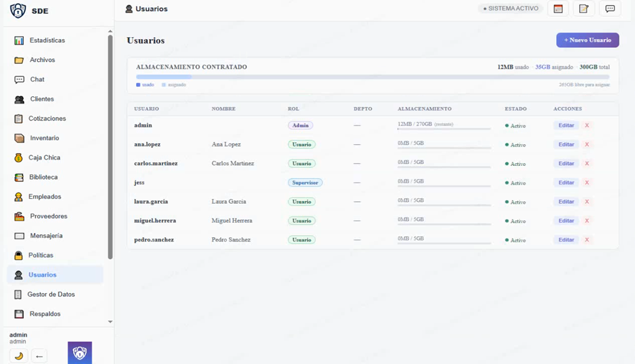Click the contracted storage progress bar
635x364 pixels.
point(372,77)
